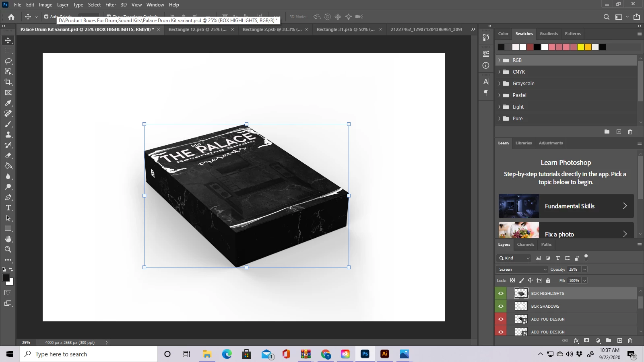Open the foreground color picker
Viewport: 644px width, 362px height.
point(6,278)
